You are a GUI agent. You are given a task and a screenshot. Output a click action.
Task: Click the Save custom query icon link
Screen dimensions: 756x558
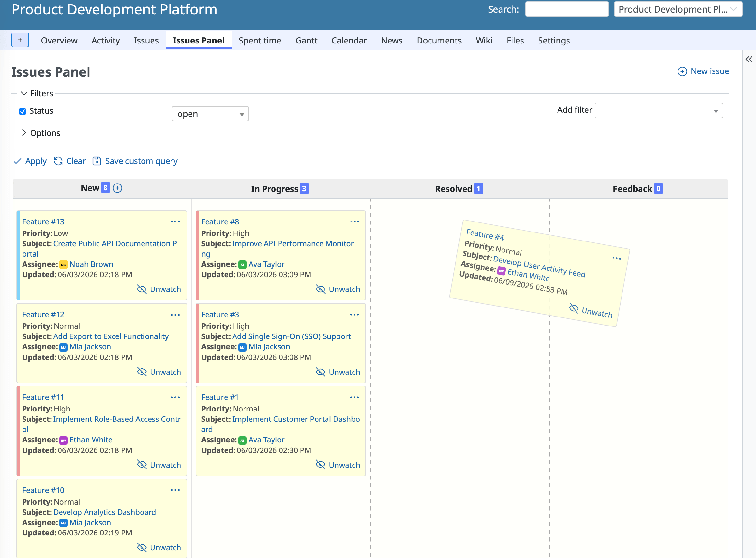click(x=135, y=161)
